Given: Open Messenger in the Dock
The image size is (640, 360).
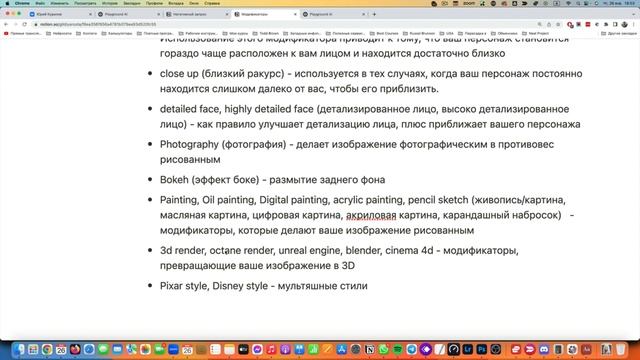Looking at the screenshot, I should 257,349.
